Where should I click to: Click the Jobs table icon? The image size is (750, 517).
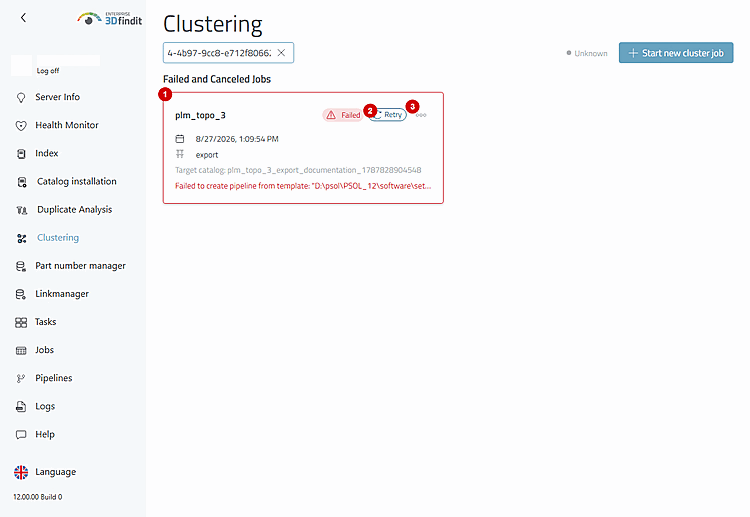click(x=21, y=351)
